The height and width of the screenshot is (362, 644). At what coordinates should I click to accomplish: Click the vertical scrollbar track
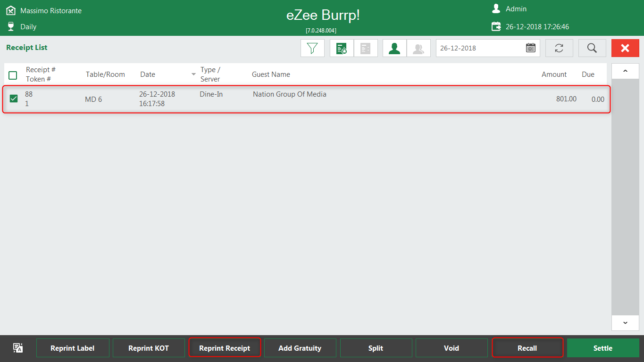point(625,197)
